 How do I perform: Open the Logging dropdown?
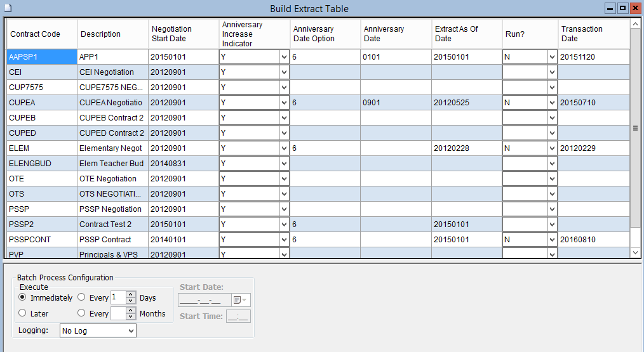coord(131,331)
